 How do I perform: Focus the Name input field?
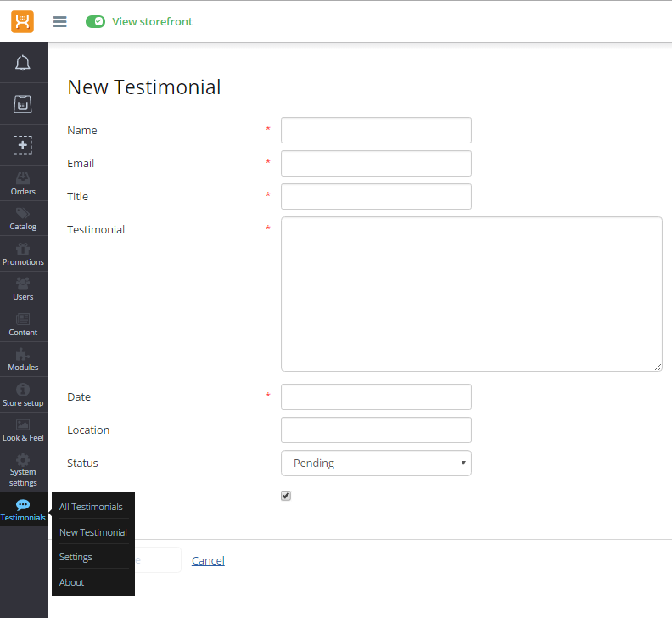(x=376, y=131)
